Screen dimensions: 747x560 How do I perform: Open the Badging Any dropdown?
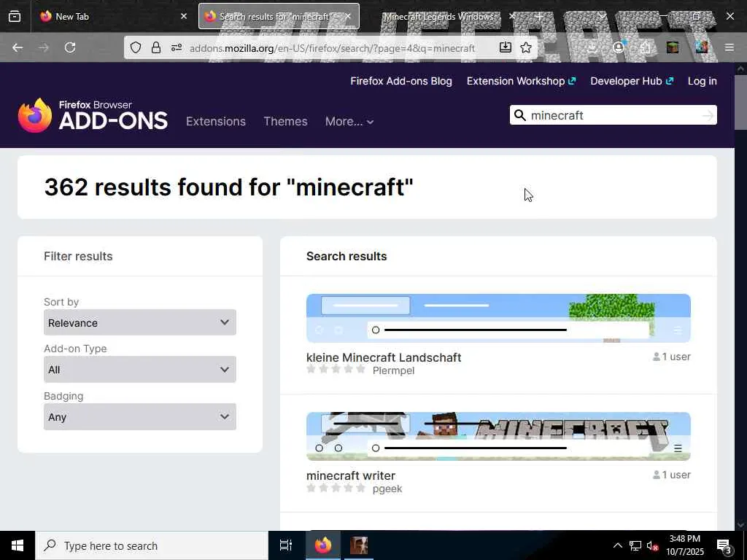tap(139, 416)
